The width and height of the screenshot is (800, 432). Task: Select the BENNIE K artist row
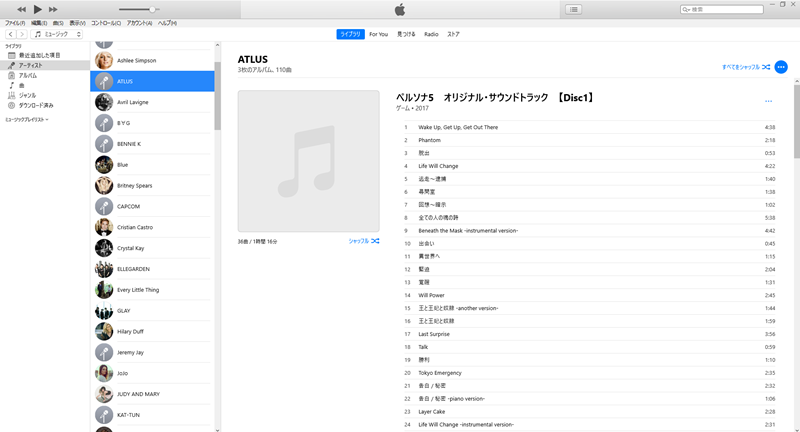152,144
